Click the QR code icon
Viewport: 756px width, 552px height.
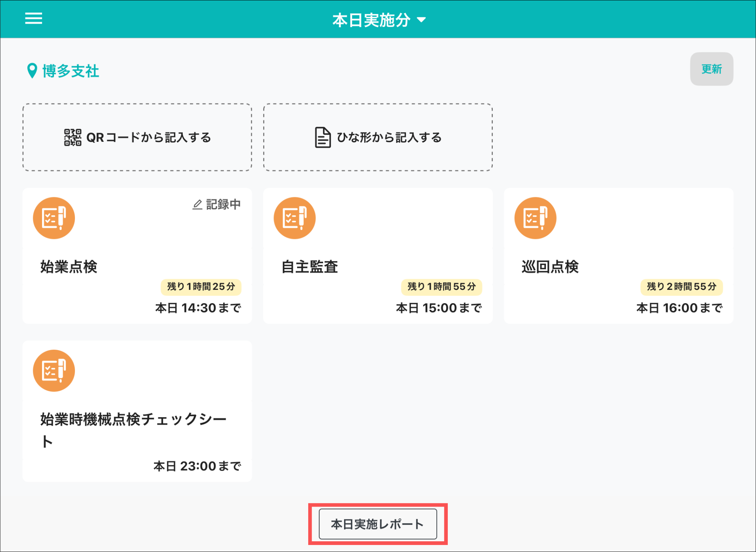tap(73, 137)
